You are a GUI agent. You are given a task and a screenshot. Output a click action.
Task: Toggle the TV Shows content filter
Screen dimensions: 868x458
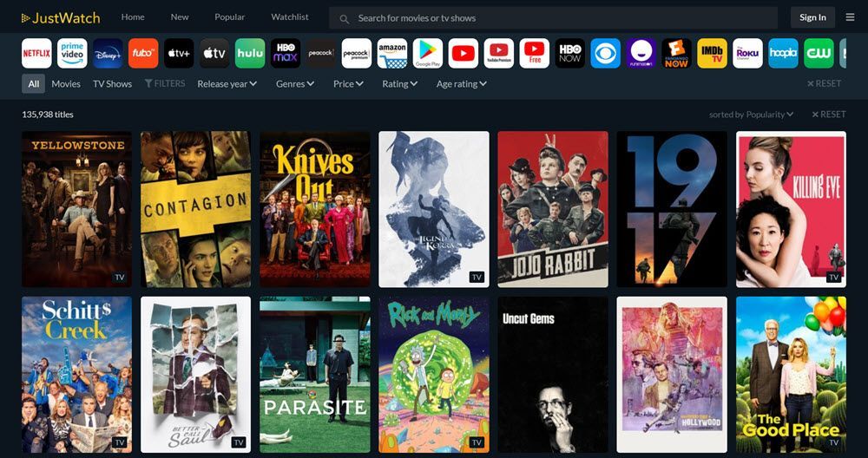coord(112,83)
